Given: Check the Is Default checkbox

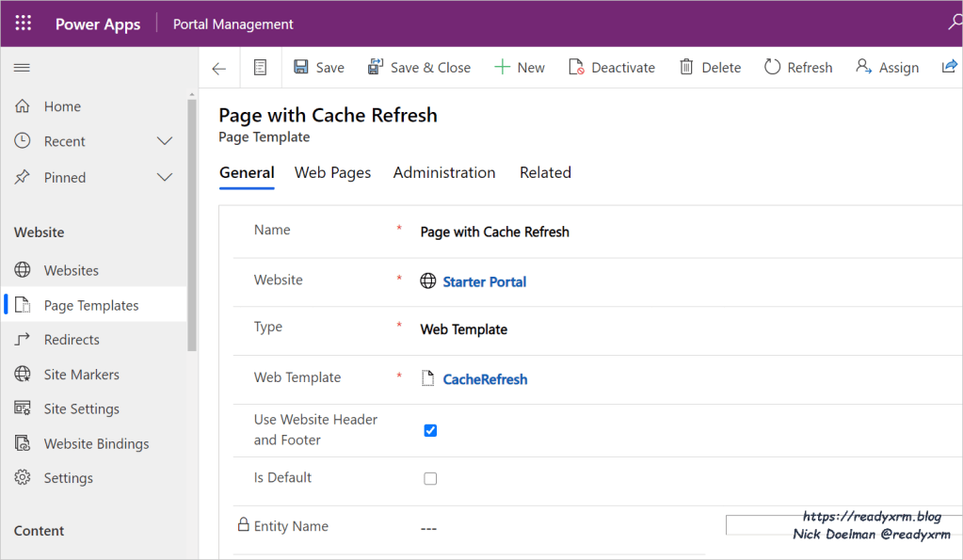Looking at the screenshot, I should point(430,478).
